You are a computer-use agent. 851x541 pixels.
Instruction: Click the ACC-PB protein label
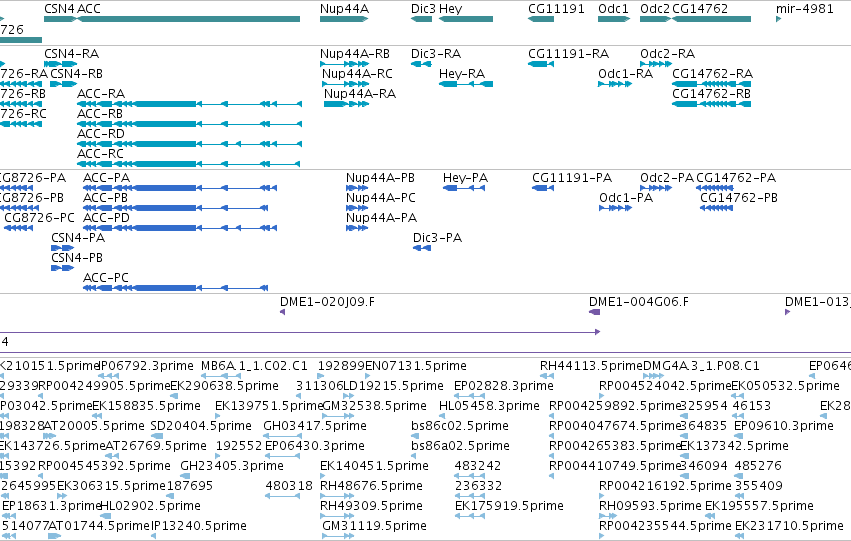pyautogui.click(x=105, y=198)
